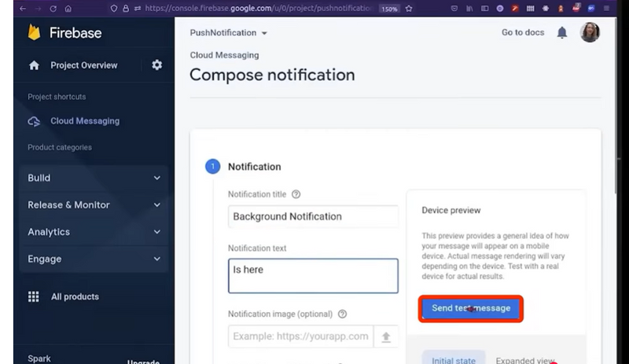Screen dimensions: 629x364
Task: Click browser reload button
Action: (x=51, y=8)
